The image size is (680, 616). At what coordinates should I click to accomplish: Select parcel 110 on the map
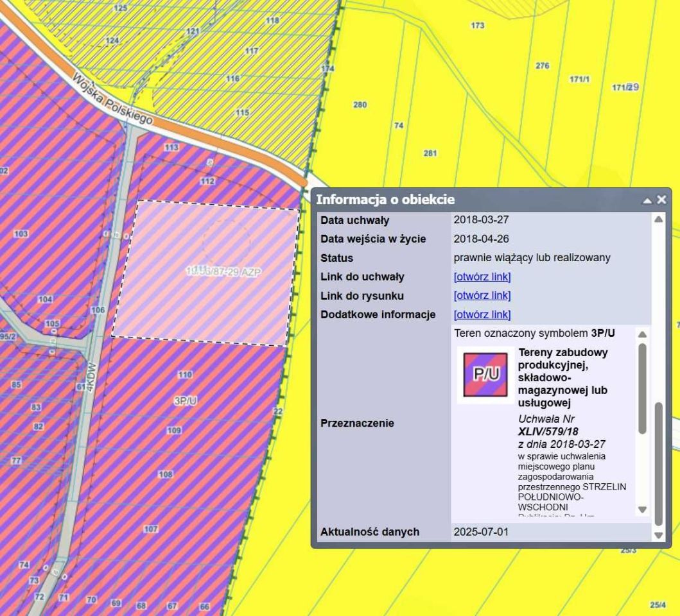pyautogui.click(x=184, y=375)
